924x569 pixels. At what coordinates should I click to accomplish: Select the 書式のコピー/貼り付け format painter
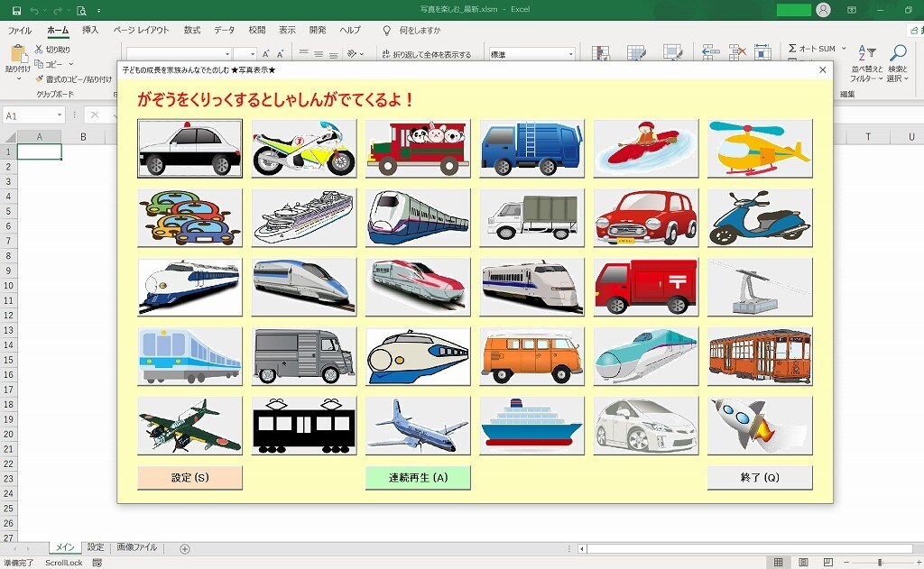[74, 79]
